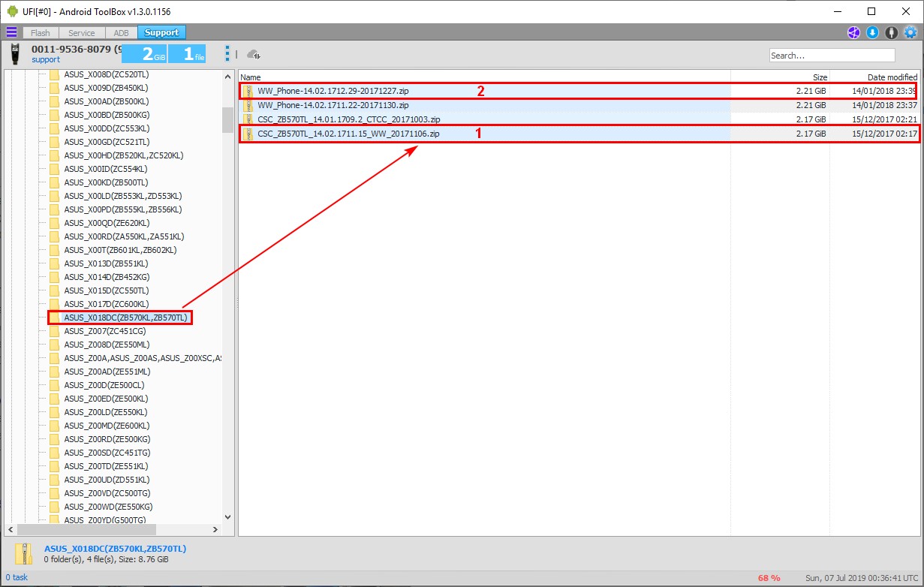Viewport: 924px width, 587px height.
Task: Click zip icon of WW_Phone-14.02.1712.29 file
Action: point(248,91)
